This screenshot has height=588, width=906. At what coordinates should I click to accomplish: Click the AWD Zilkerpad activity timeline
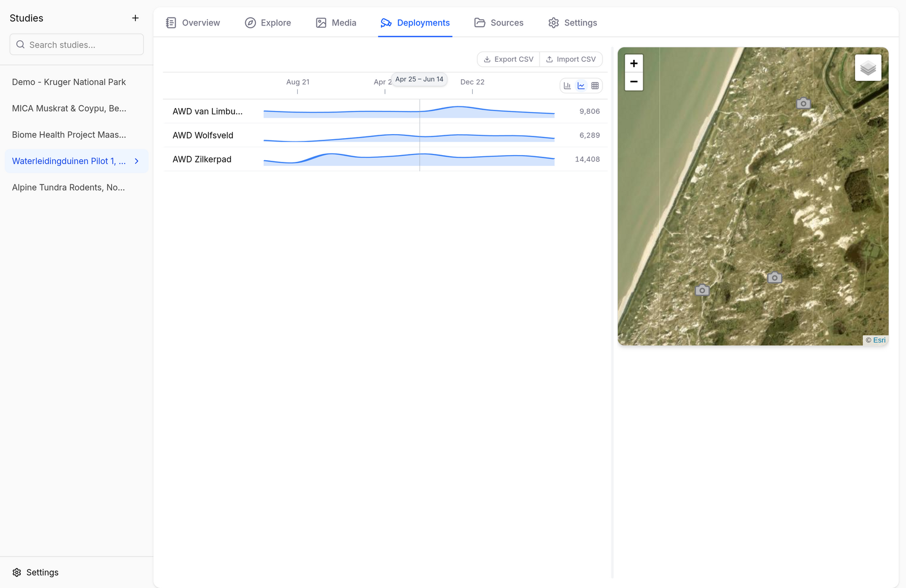(409, 159)
